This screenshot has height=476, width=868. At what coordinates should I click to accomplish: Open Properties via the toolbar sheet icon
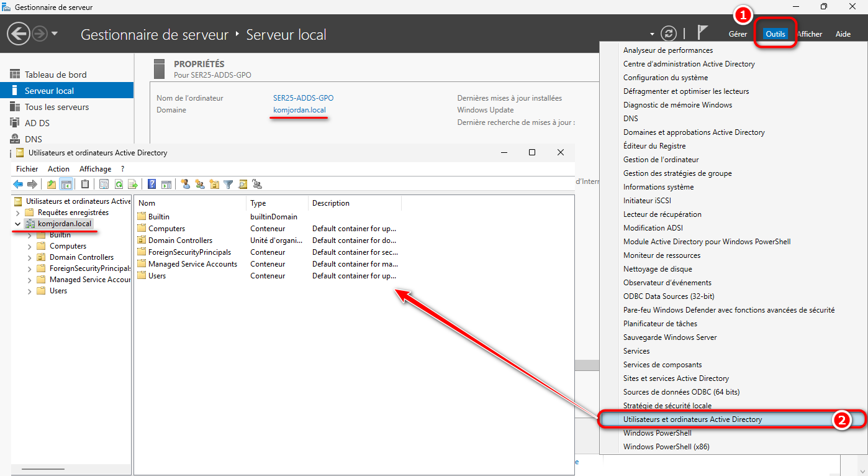(104, 184)
